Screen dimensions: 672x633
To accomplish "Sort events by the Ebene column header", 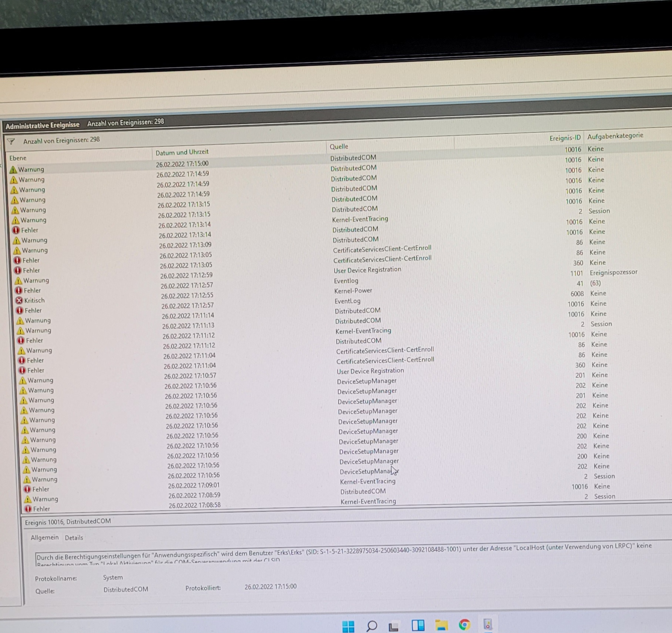I will pos(18,158).
